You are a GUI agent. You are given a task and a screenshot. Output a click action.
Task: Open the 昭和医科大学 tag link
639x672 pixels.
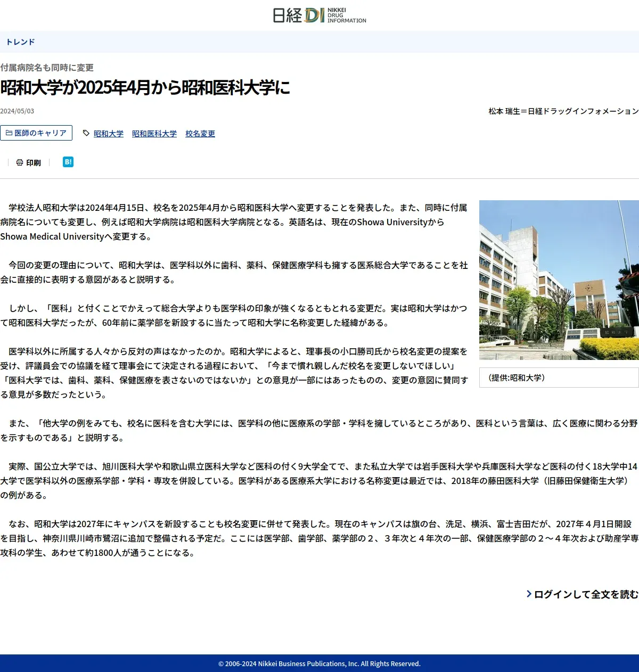coord(154,134)
